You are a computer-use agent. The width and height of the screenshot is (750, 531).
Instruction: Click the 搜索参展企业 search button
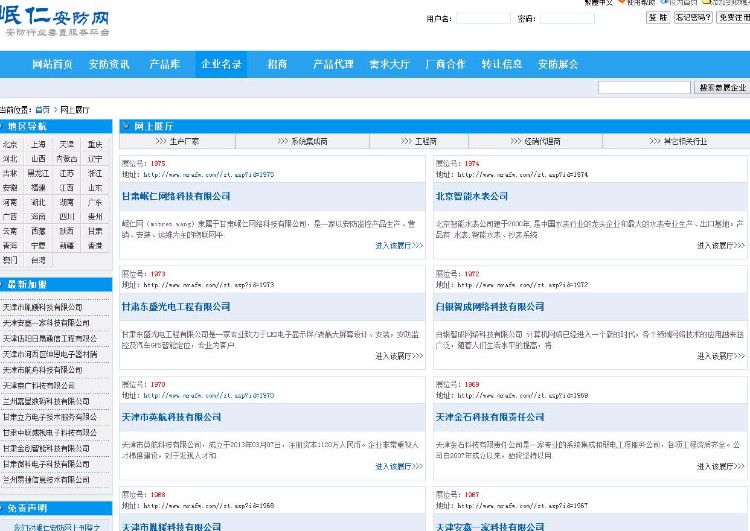click(723, 88)
